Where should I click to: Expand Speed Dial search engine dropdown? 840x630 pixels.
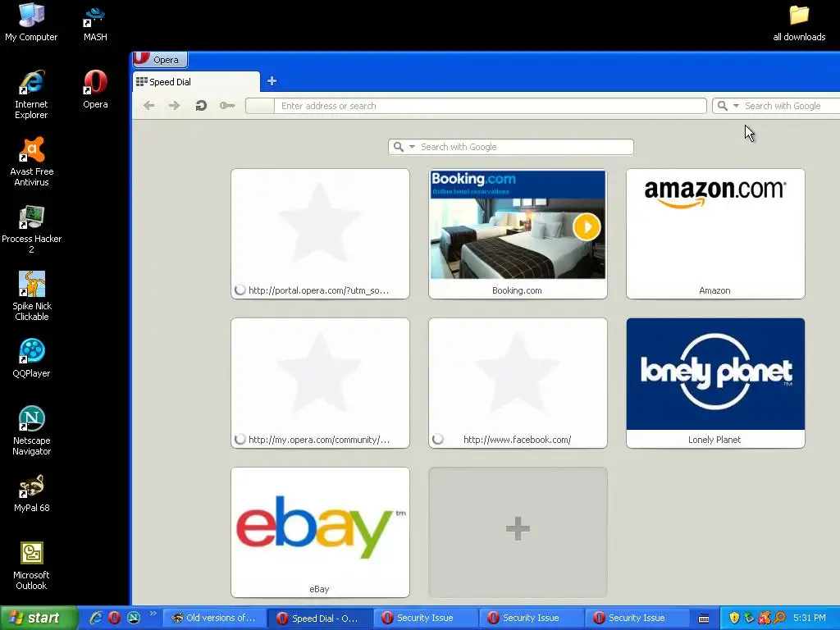coord(412,147)
